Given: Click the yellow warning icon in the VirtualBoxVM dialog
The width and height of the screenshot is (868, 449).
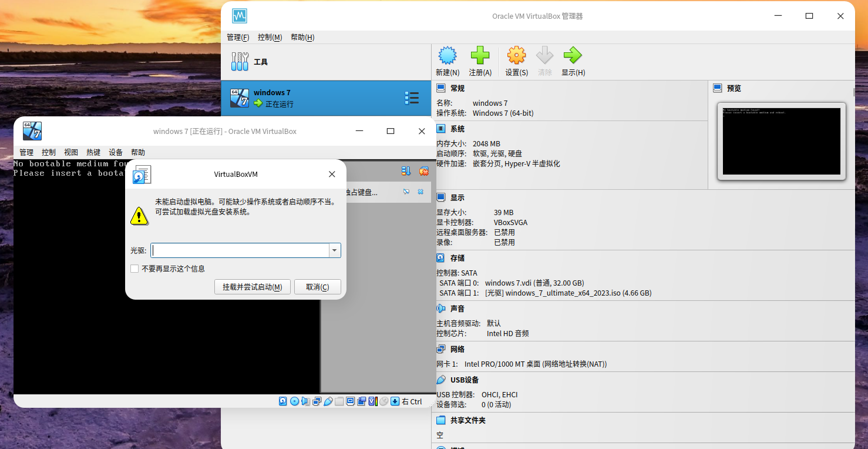Looking at the screenshot, I should [x=139, y=216].
